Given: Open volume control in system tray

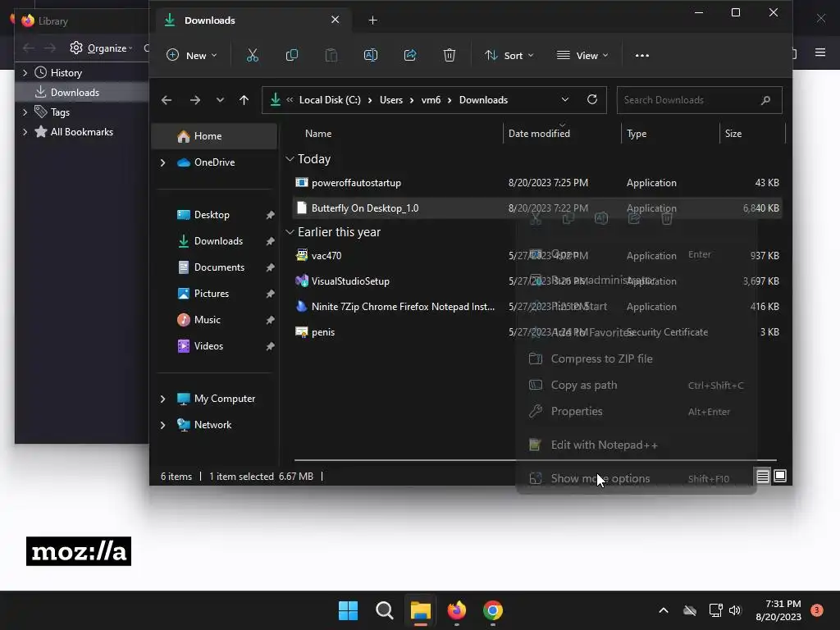Looking at the screenshot, I should pyautogui.click(x=735, y=610).
